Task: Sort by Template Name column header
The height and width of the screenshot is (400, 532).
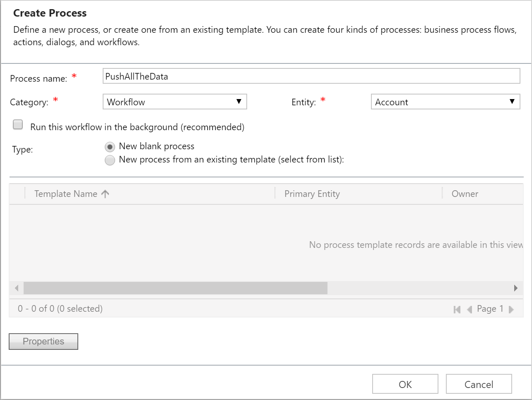Action: coord(66,194)
